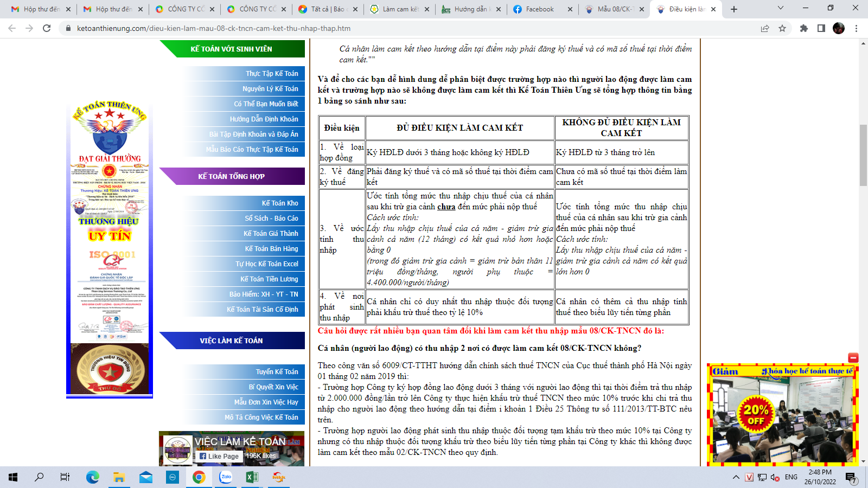Click the Facebook Like Page button

click(x=219, y=457)
